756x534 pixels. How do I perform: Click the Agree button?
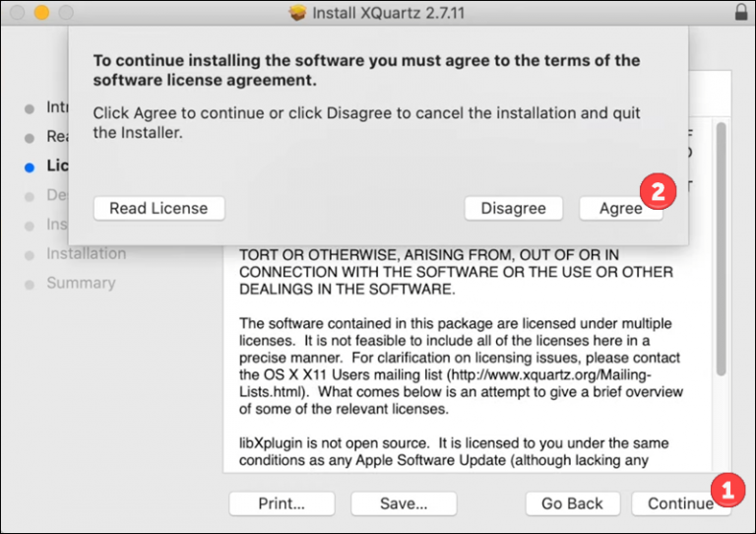pos(620,209)
